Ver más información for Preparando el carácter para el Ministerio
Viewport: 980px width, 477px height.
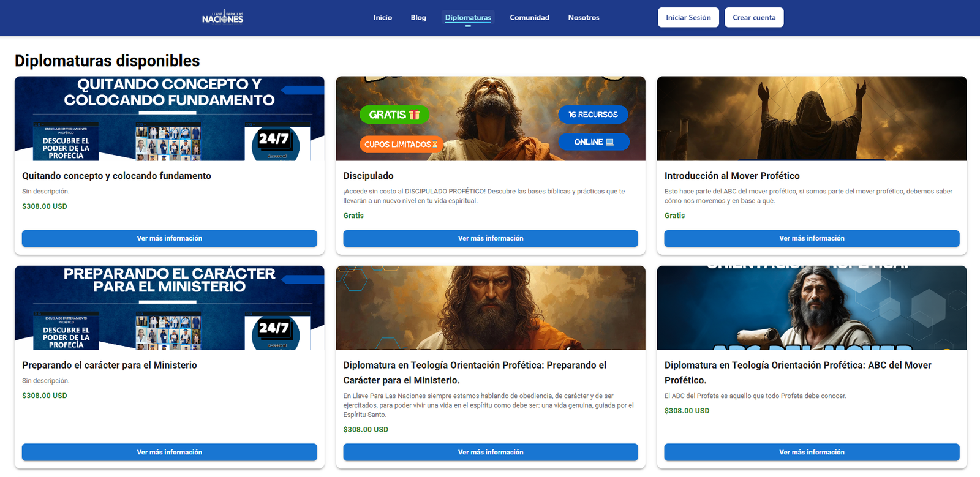click(x=170, y=453)
